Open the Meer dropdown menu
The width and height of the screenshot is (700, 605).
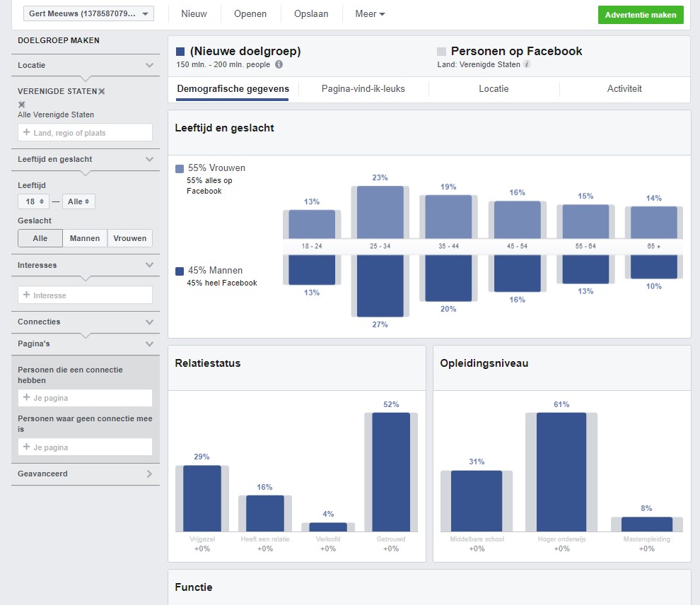coord(370,14)
